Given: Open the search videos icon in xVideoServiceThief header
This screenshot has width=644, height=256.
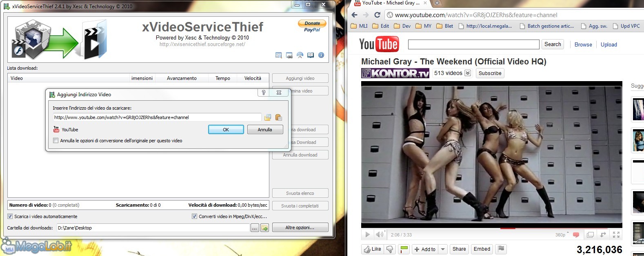Looking at the screenshot, I should click(279, 55).
